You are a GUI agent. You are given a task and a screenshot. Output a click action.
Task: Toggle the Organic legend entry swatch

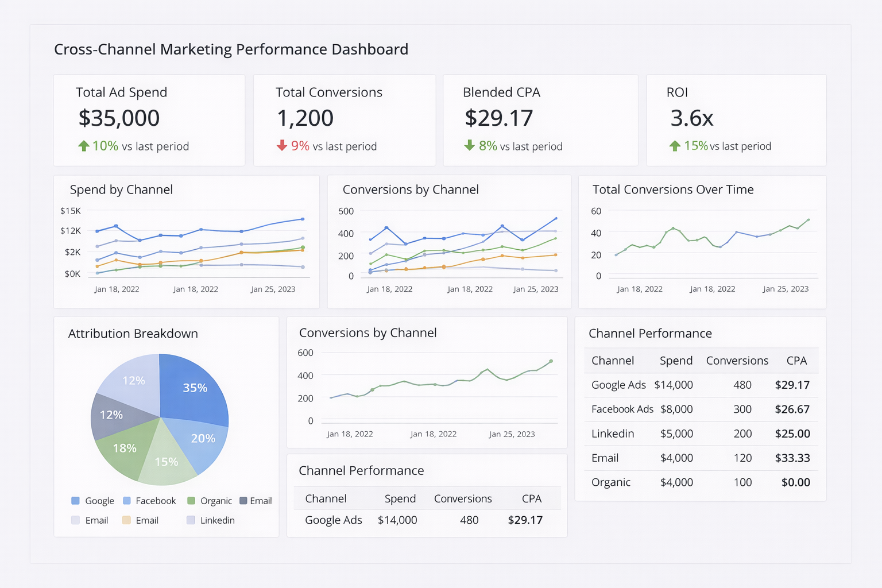click(x=191, y=501)
